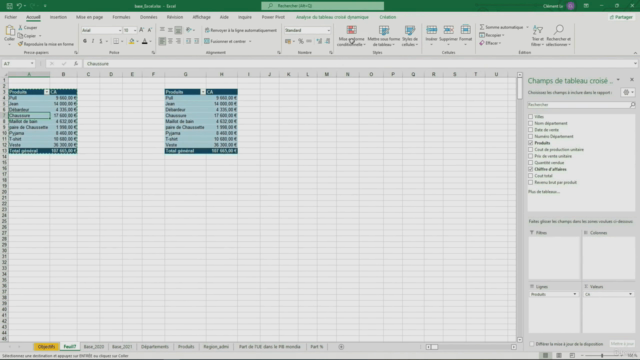Open Produits filter dropdown in column G
The height and width of the screenshot is (360, 640).
pyautogui.click(x=203, y=92)
